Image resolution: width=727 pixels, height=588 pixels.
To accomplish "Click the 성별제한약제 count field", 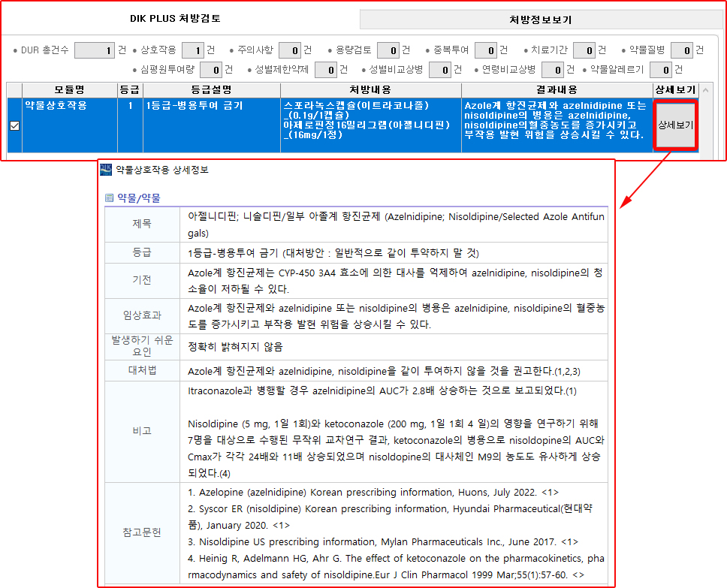I will pos(326,70).
